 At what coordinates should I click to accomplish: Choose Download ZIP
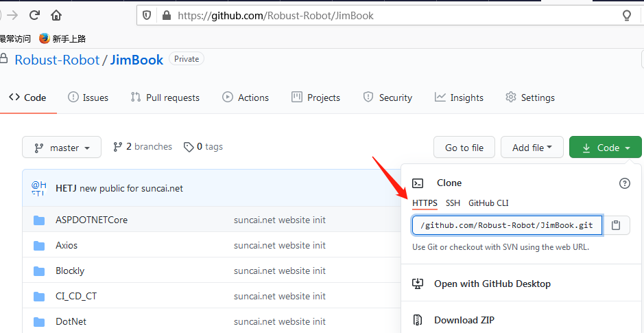[x=453, y=320]
